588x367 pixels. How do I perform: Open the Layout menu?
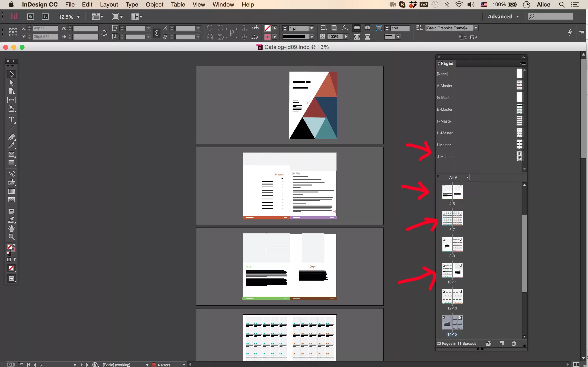click(x=109, y=4)
